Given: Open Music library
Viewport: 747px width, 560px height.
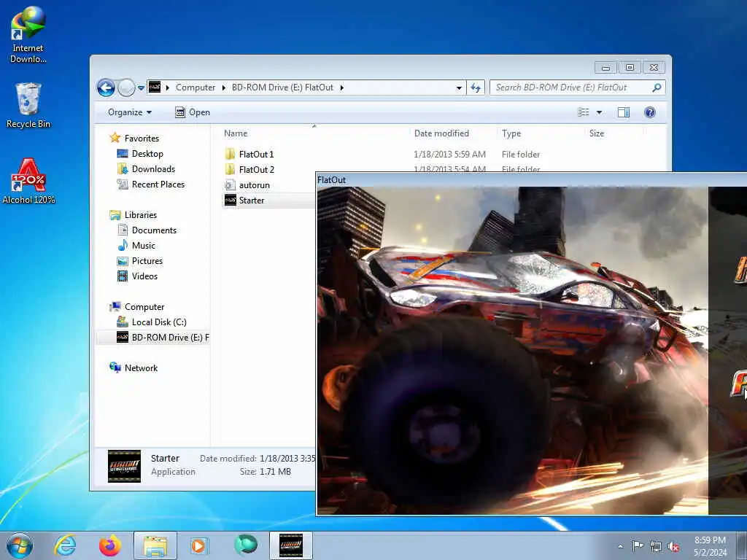Looking at the screenshot, I should pos(144,246).
